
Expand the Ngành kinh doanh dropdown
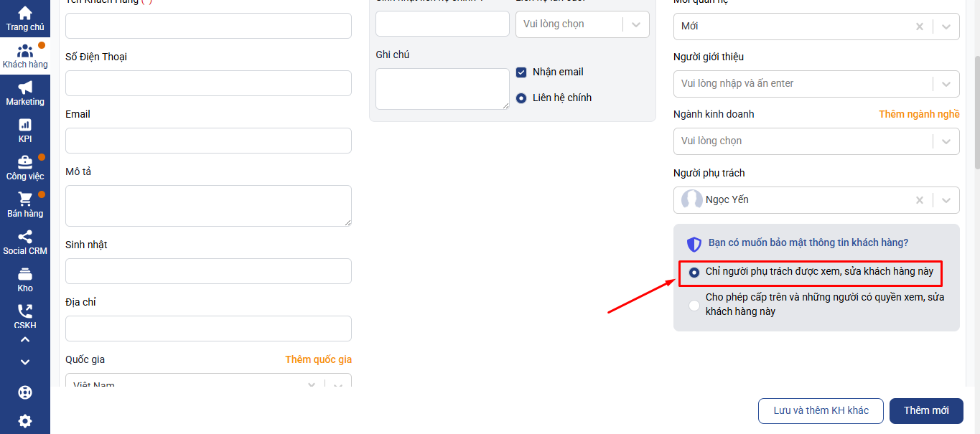[946, 141]
